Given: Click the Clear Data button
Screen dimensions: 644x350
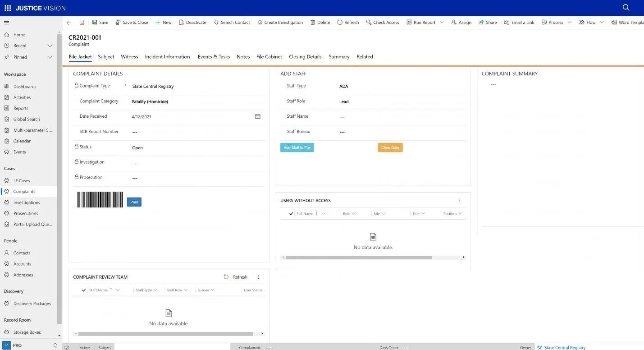Looking at the screenshot, I should click(x=390, y=147).
